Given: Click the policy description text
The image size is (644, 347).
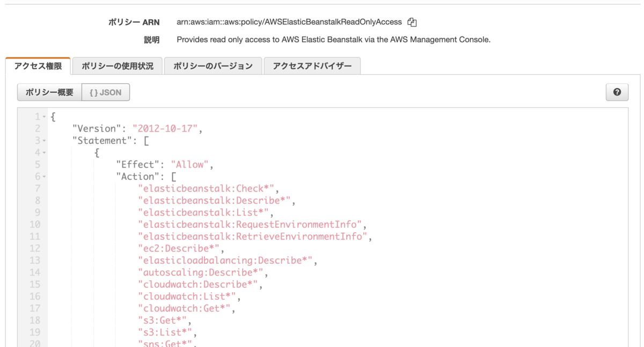Looking at the screenshot, I should tap(333, 40).
